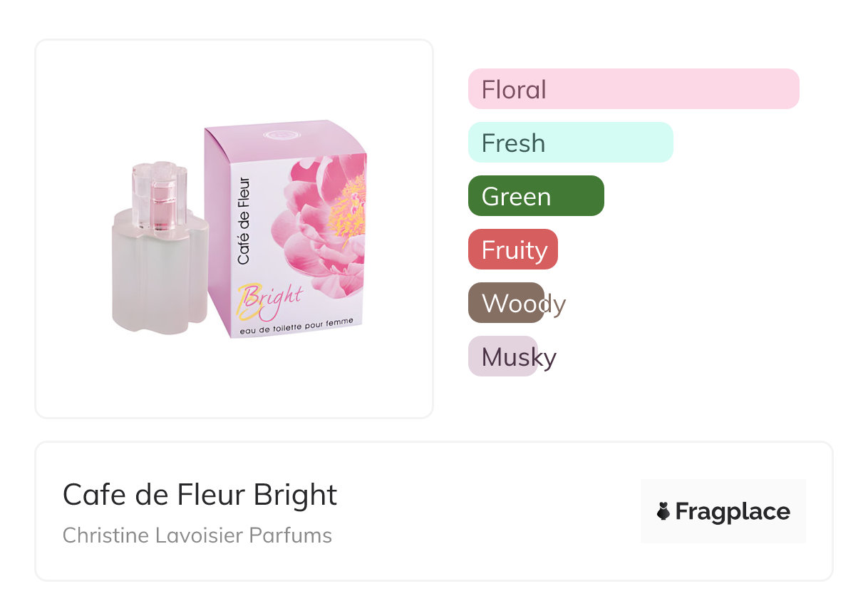Click the pink liquid inside bottle cap
The image size is (868, 616).
160,212
